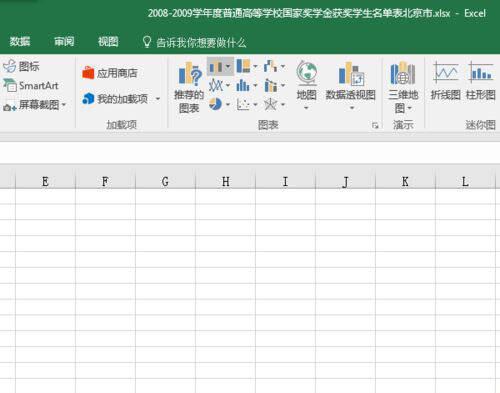
Task: Click 我的加载项 button
Action: [115, 99]
